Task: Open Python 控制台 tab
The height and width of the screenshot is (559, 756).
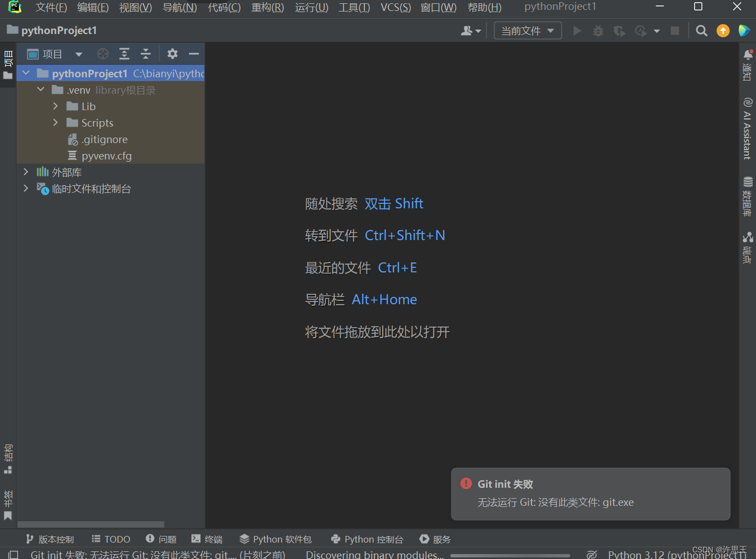Action: click(367, 539)
